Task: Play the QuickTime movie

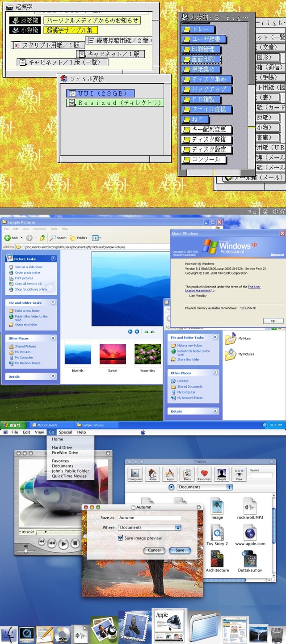Action: (64, 544)
